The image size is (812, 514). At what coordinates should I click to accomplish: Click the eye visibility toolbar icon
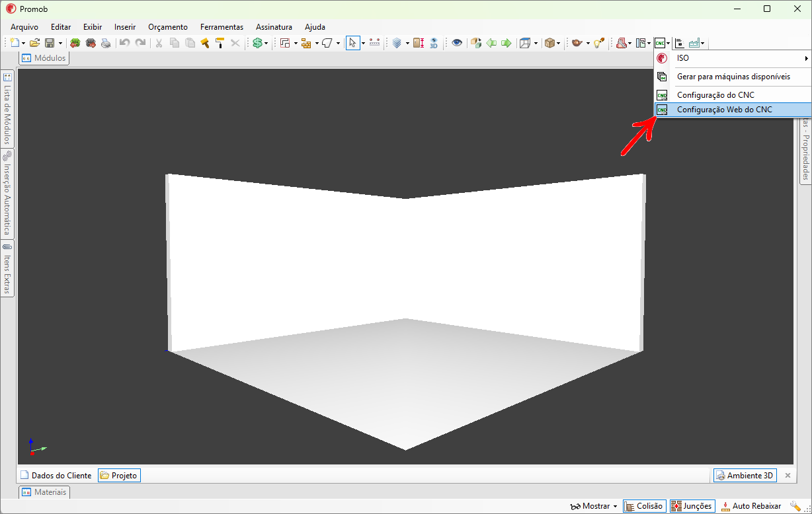(457, 43)
